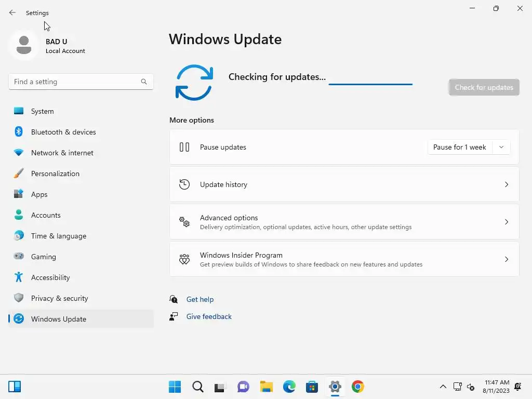Image resolution: width=532 pixels, height=399 pixels.
Task: Click the Network wifi icon in sidebar
Action: click(19, 152)
